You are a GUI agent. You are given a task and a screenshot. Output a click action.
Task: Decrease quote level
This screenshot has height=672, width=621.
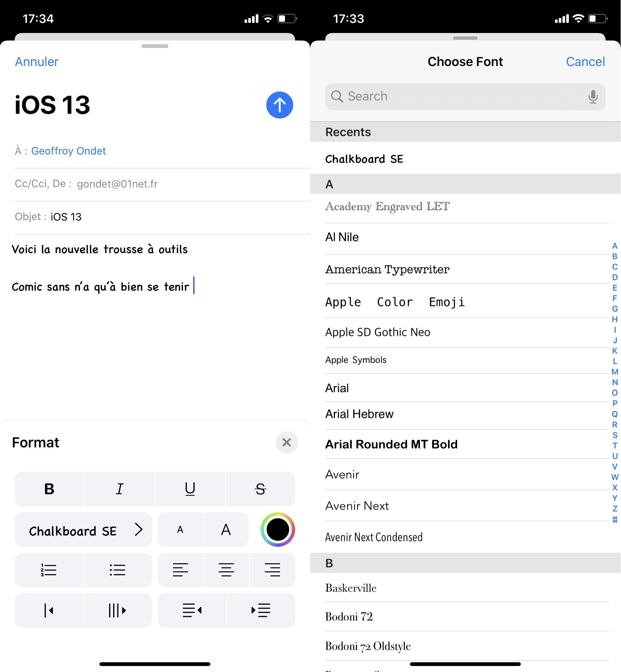[x=49, y=610]
